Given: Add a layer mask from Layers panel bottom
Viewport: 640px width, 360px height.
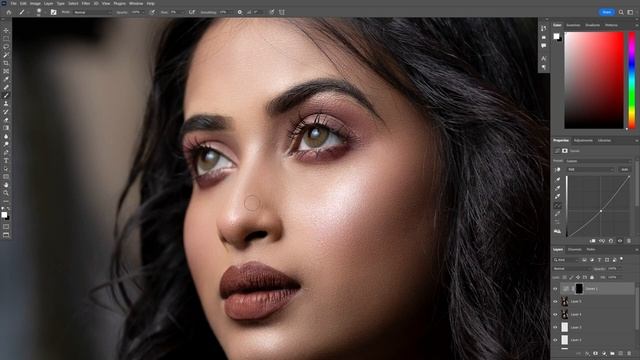Looking at the screenshot, I should [x=596, y=353].
